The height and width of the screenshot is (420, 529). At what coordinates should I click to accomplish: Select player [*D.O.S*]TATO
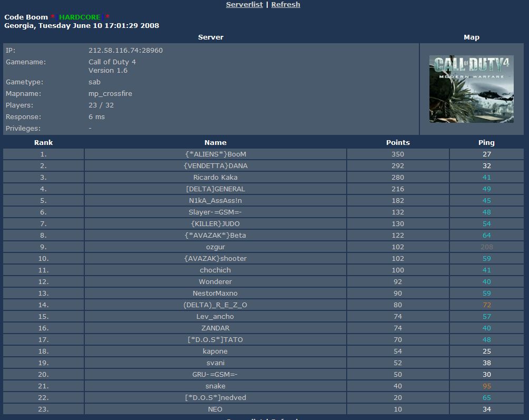coord(215,340)
